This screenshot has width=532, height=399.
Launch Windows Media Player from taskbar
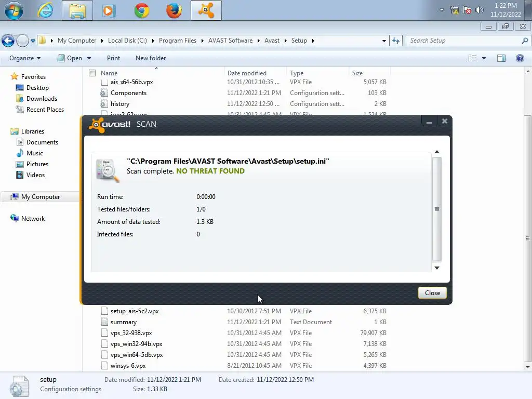tap(109, 10)
